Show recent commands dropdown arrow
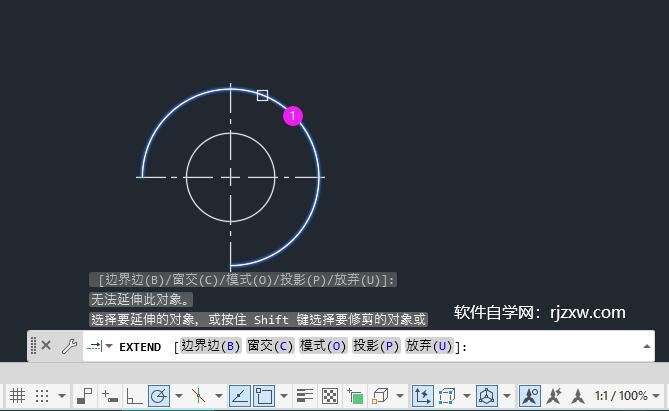The width and height of the screenshot is (669, 411). (109, 346)
